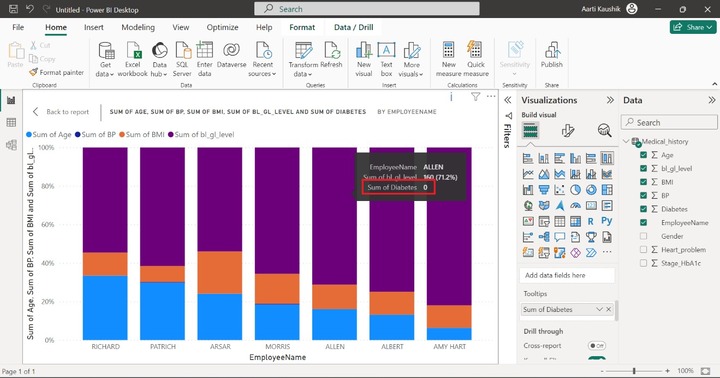Save the file via floppy icon

[13, 9]
